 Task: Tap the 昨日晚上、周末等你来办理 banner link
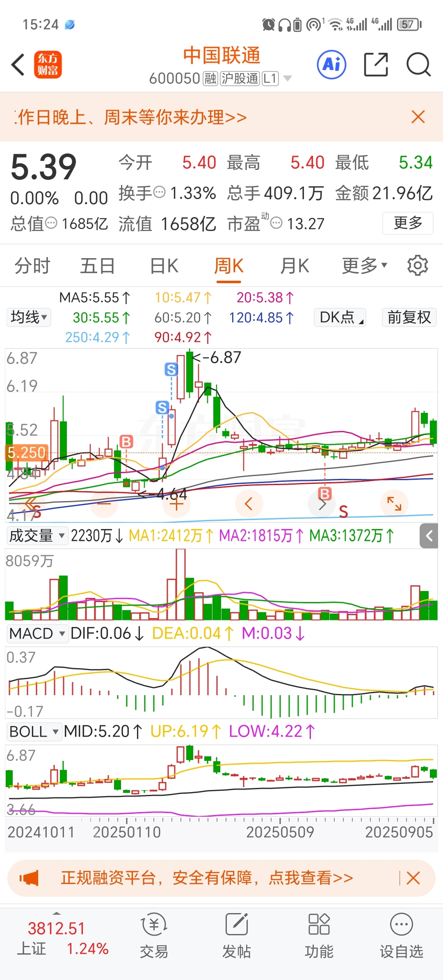(x=131, y=117)
